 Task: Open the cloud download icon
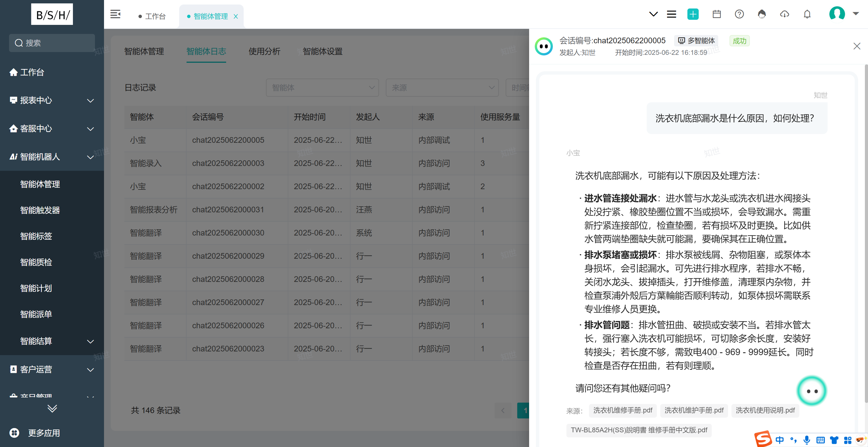784,14
